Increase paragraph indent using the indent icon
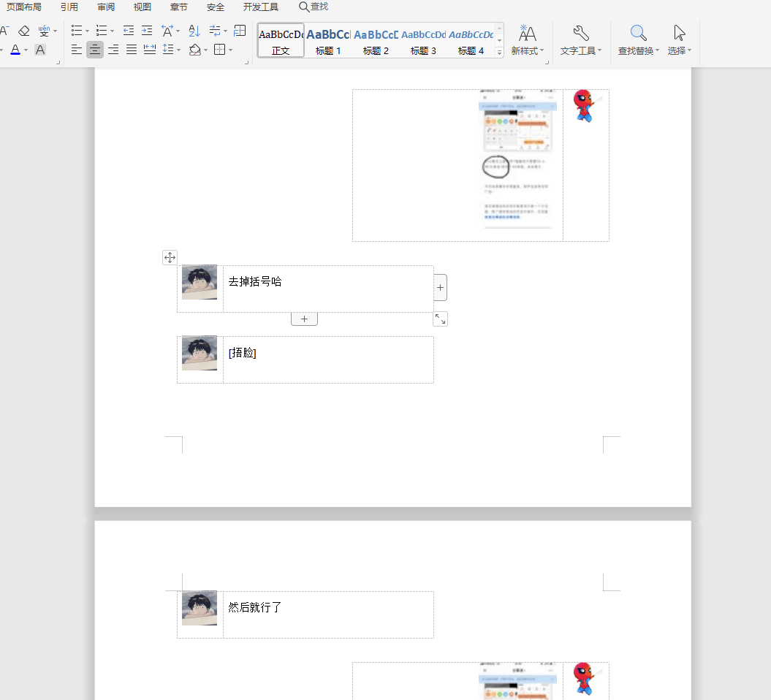 [147, 30]
